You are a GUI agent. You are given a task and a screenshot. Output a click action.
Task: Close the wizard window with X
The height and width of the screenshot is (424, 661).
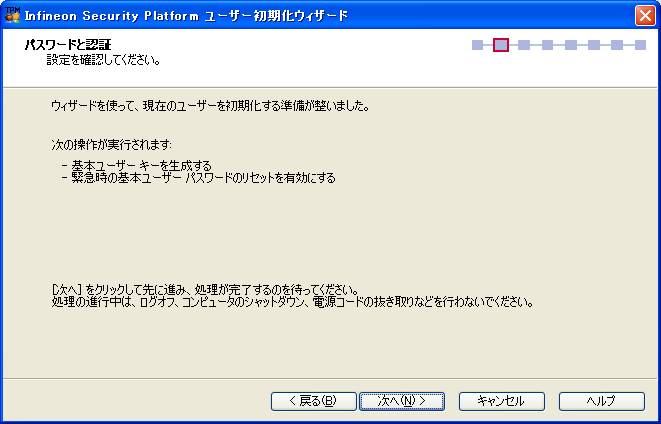[x=645, y=16]
